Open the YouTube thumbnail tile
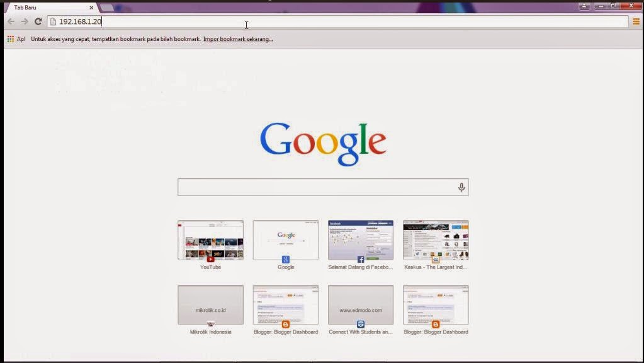 (x=210, y=240)
